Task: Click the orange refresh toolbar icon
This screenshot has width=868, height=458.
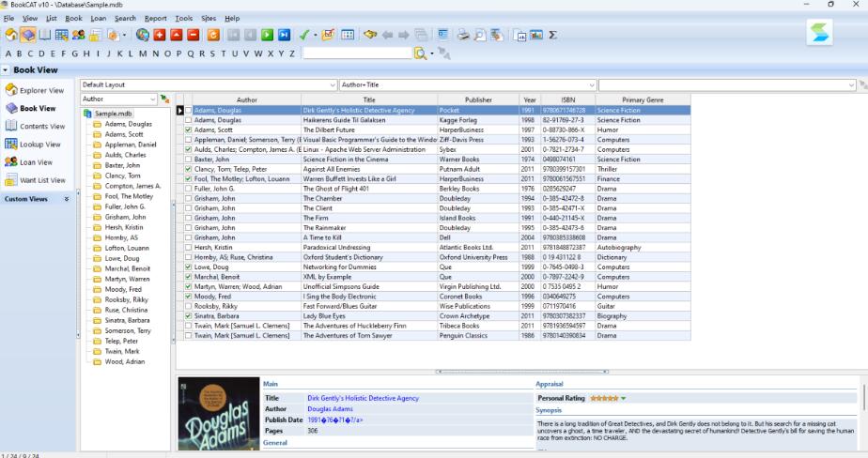Action: pos(213,35)
